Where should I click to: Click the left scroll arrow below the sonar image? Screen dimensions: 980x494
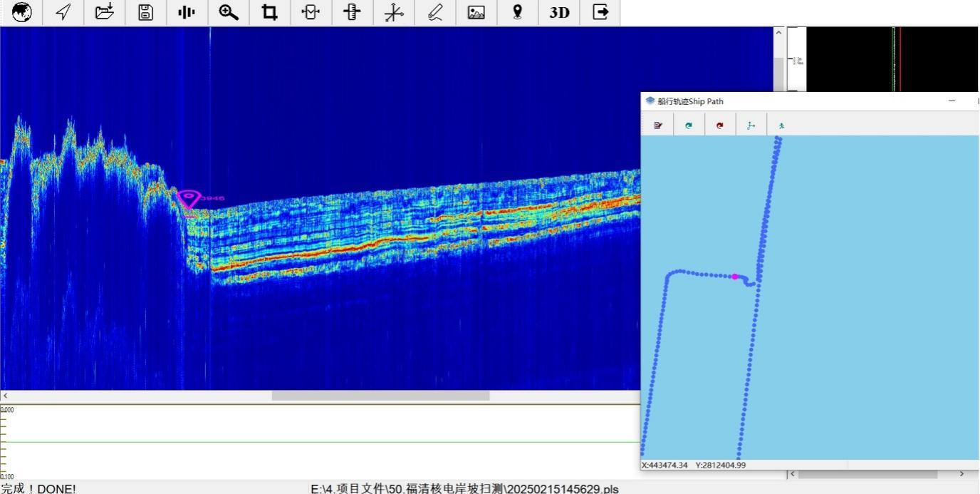point(6,396)
